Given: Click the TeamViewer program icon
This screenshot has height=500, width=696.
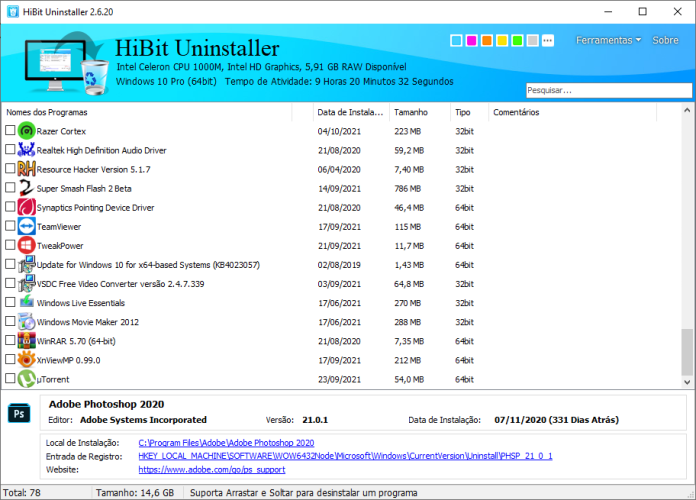Looking at the screenshot, I should (x=27, y=226).
